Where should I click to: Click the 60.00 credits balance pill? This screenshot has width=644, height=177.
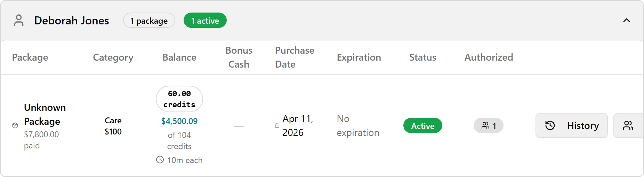(x=179, y=99)
